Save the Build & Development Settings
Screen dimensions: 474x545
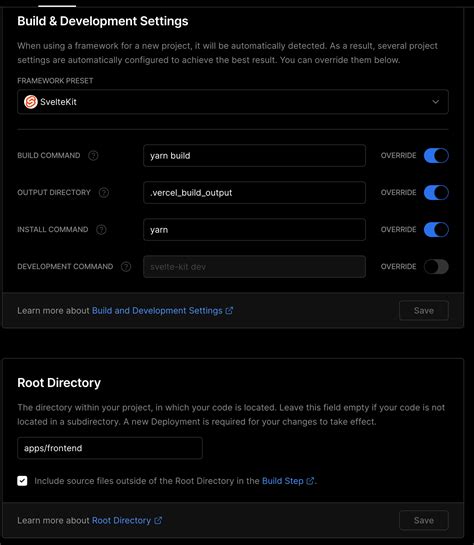point(424,310)
